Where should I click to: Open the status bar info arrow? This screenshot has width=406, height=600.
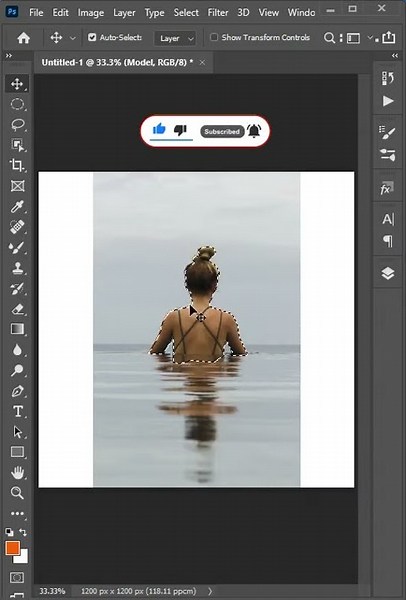210,591
